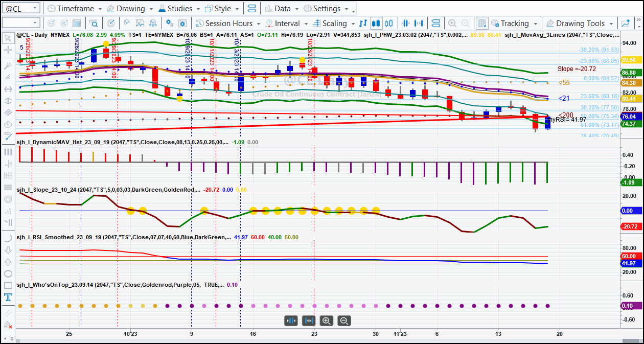Open the Drawing Tools menu
The width and height of the screenshot is (644, 344).
(x=580, y=24)
